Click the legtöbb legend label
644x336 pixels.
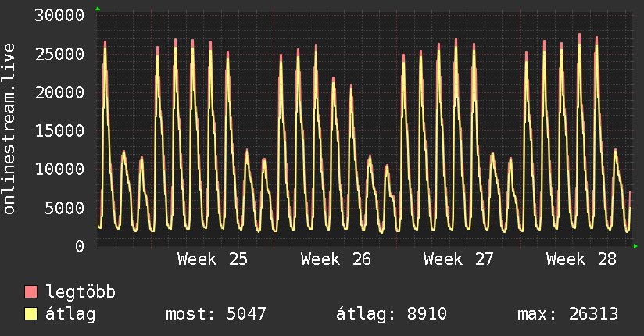(80, 291)
